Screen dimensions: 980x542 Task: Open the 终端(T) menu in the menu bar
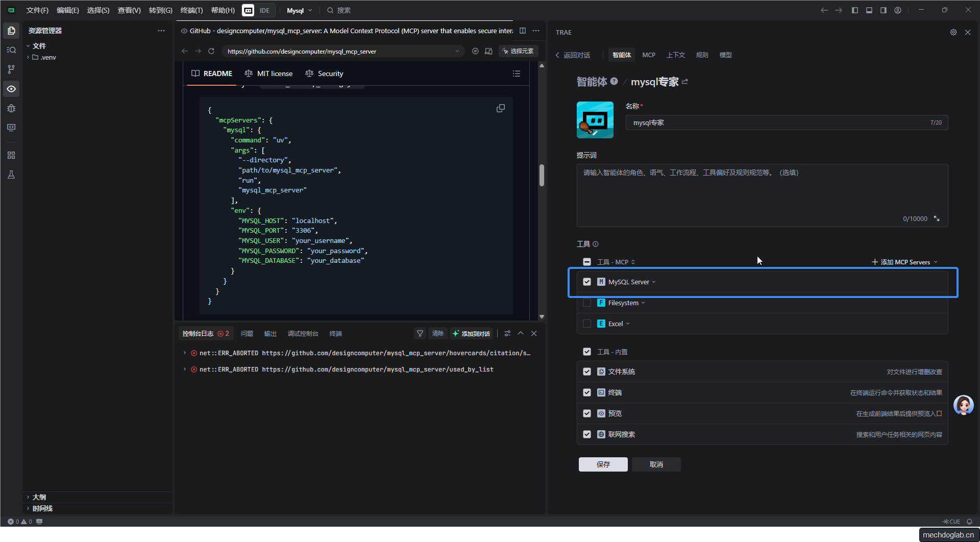[191, 10]
